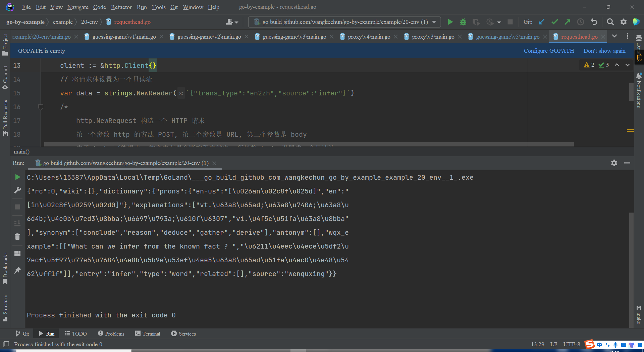Collapse the comment block fold marker

(x=41, y=107)
